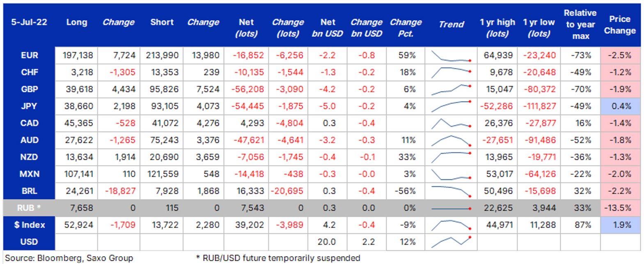Image resolution: width=644 pixels, height=264 pixels.
Task: Select the CAD trend sparkline chart
Action: pos(451,123)
